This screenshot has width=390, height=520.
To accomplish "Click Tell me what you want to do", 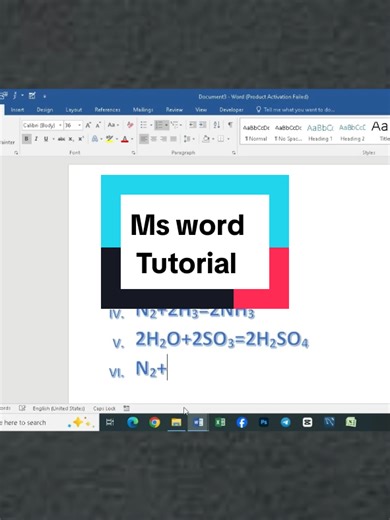I will (x=295, y=110).
